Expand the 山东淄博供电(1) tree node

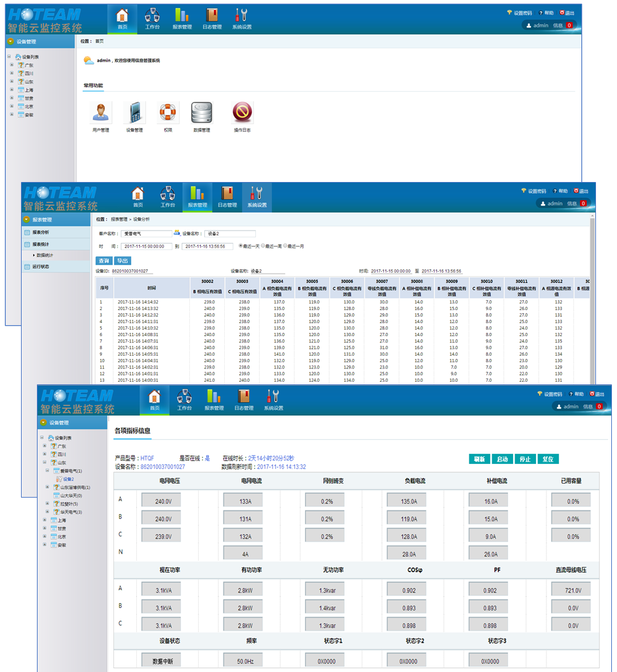(x=48, y=487)
